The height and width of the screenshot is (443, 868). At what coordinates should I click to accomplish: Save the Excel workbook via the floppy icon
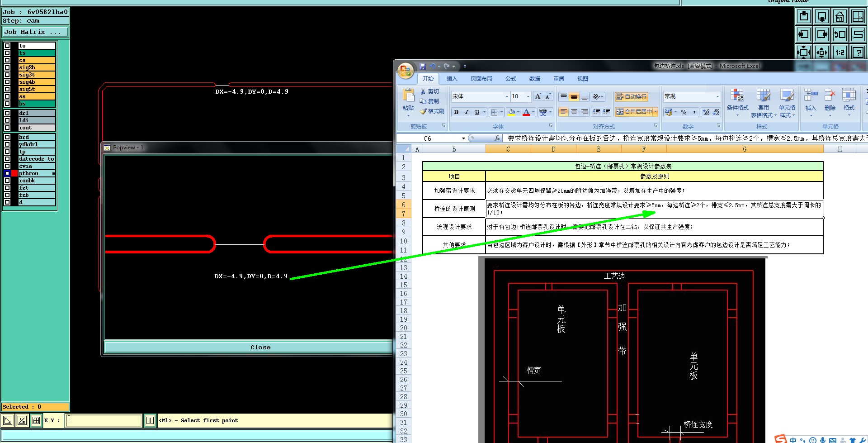423,66
